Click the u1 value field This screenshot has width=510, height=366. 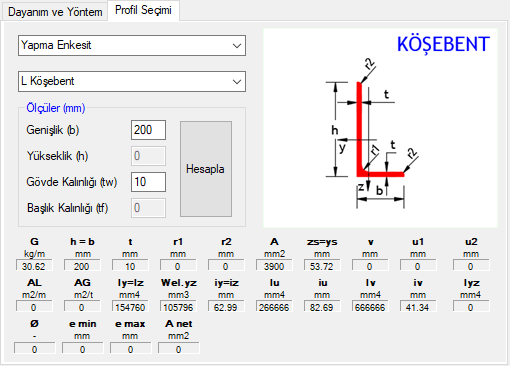click(x=418, y=266)
